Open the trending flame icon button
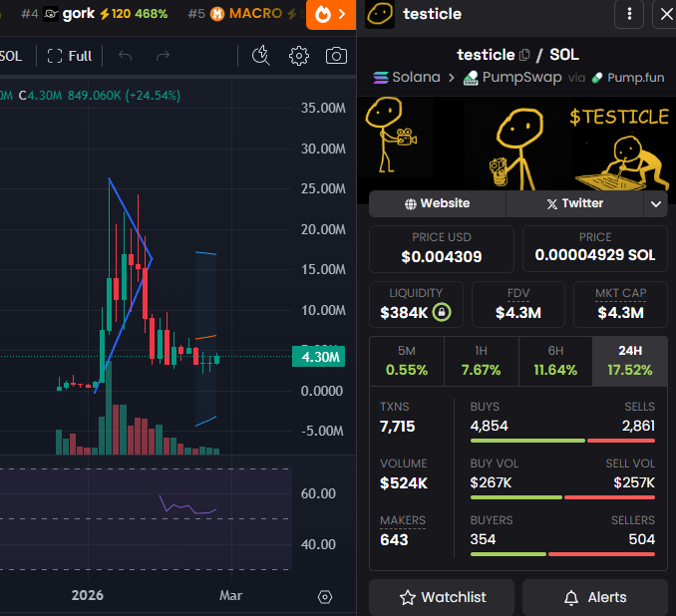 pyautogui.click(x=331, y=14)
